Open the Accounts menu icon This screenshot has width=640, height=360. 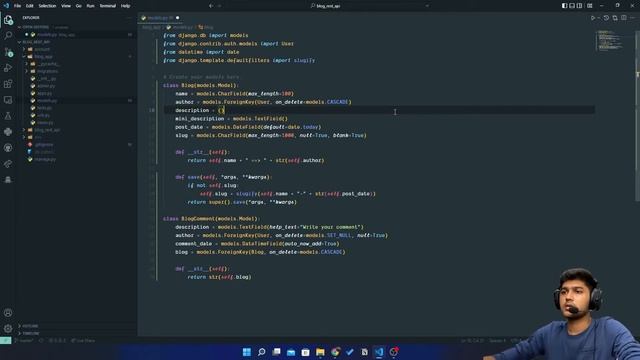click(8, 313)
